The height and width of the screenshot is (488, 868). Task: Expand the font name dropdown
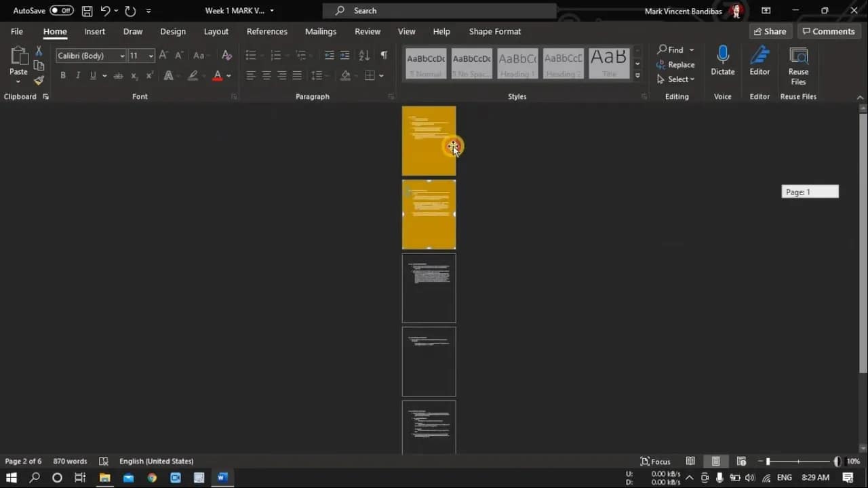pyautogui.click(x=122, y=56)
